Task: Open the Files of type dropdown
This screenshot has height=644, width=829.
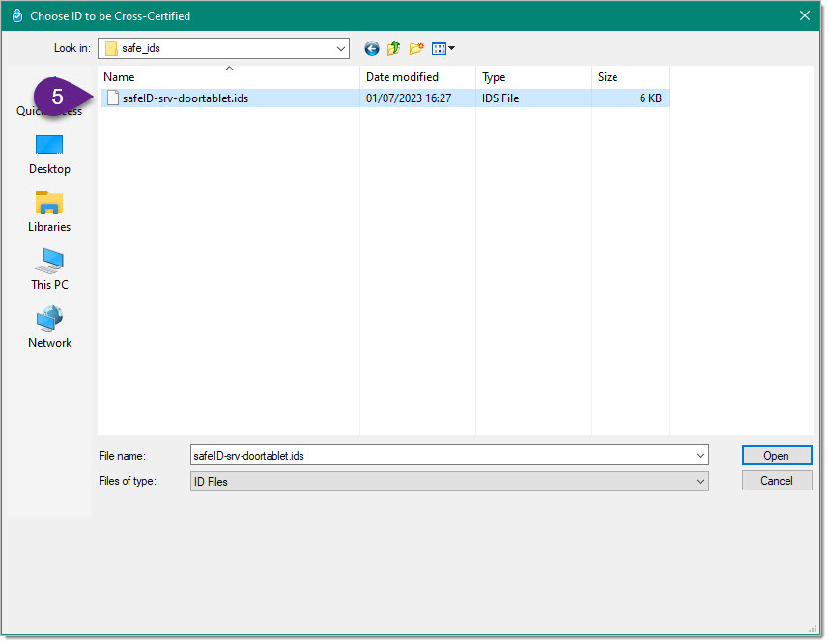Action: (x=700, y=481)
